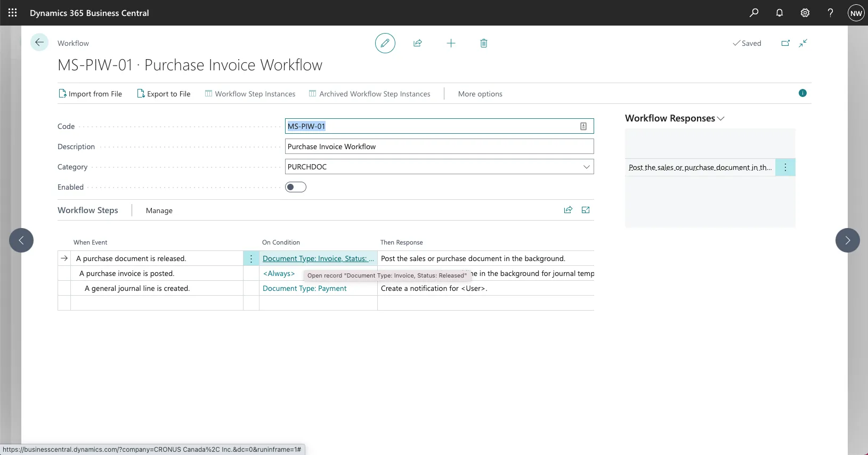Click the Code input field
Viewport: 868px width, 455px height.
(x=440, y=126)
